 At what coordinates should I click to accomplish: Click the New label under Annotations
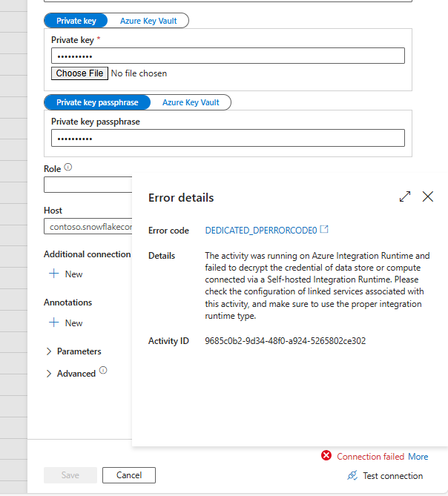73,323
